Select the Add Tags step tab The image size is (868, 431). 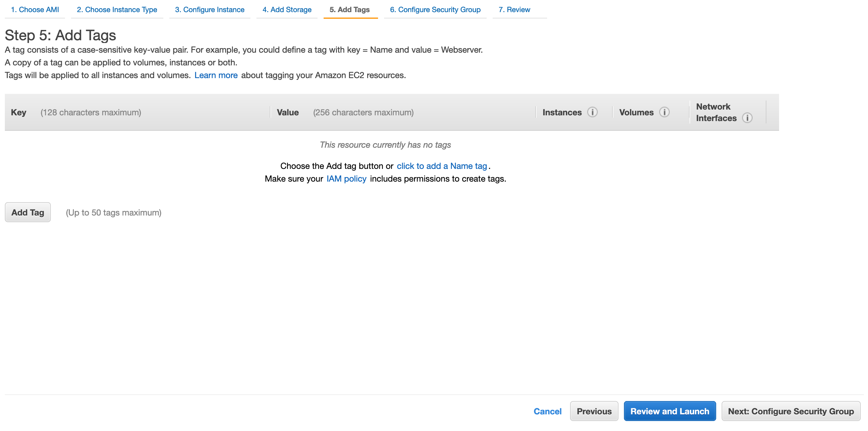(x=350, y=9)
